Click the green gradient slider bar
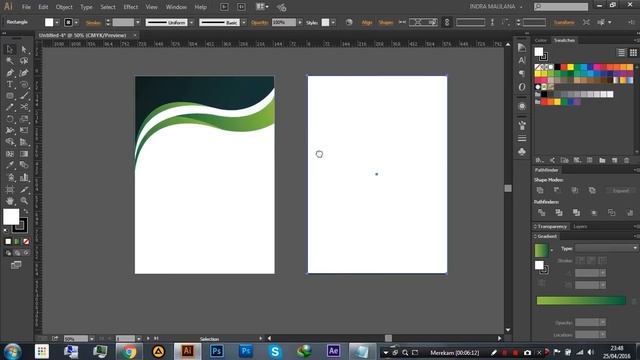 [x=581, y=301]
